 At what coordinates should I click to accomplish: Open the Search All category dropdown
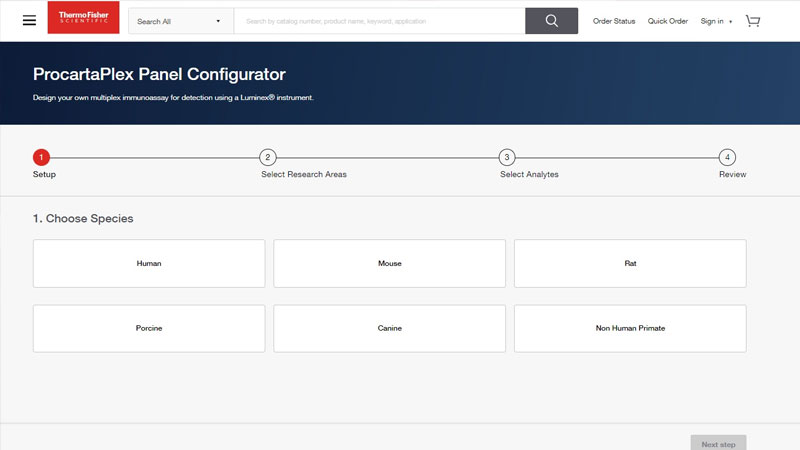coord(181,21)
